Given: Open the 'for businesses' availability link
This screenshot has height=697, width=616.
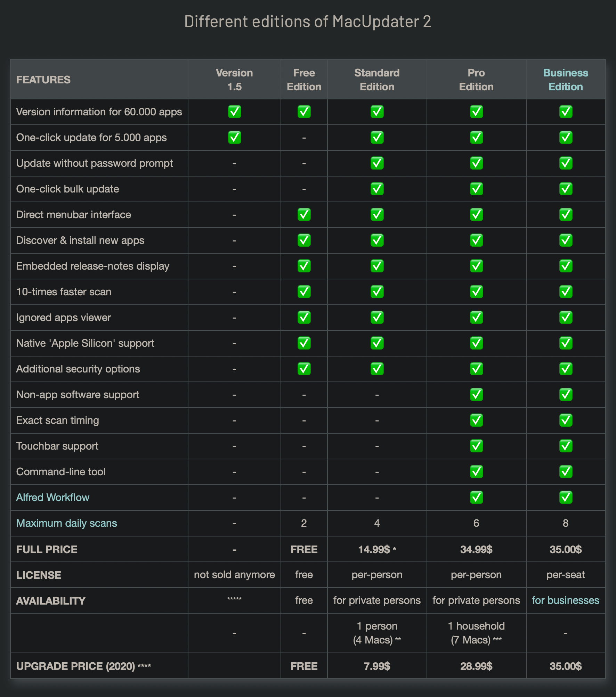Looking at the screenshot, I should point(566,600).
